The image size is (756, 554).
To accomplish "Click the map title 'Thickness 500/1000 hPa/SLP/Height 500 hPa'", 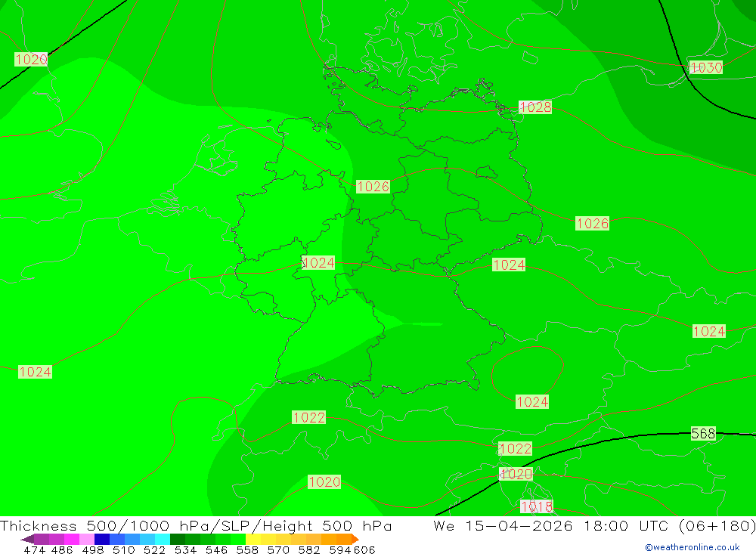I will 196,525.
